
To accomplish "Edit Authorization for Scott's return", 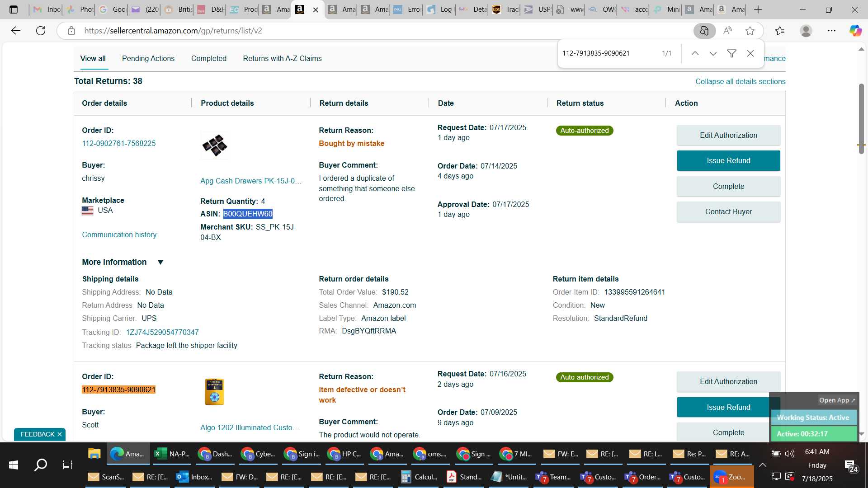I will (x=728, y=381).
